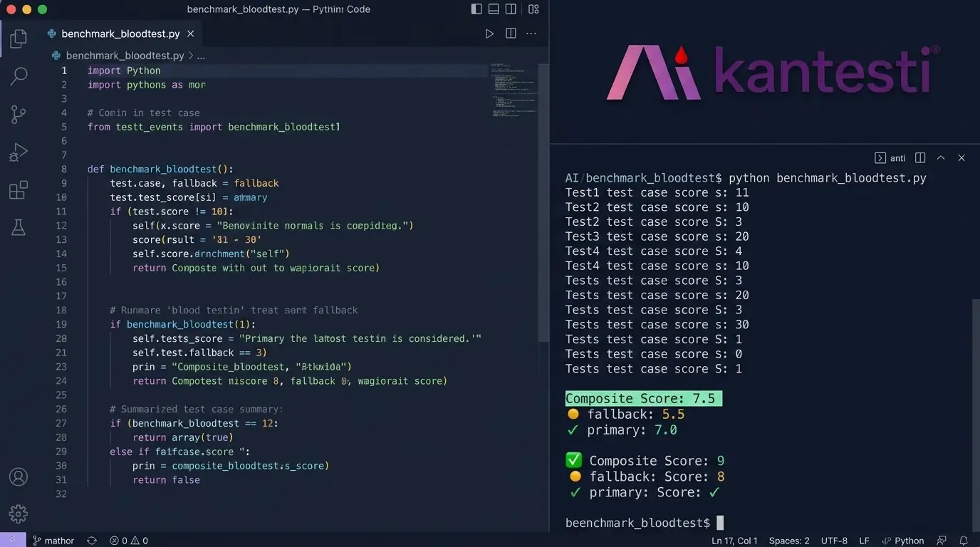This screenshot has width=980, height=547.
Task: Click '# Summarized test case summary:' comment
Action: click(x=197, y=410)
